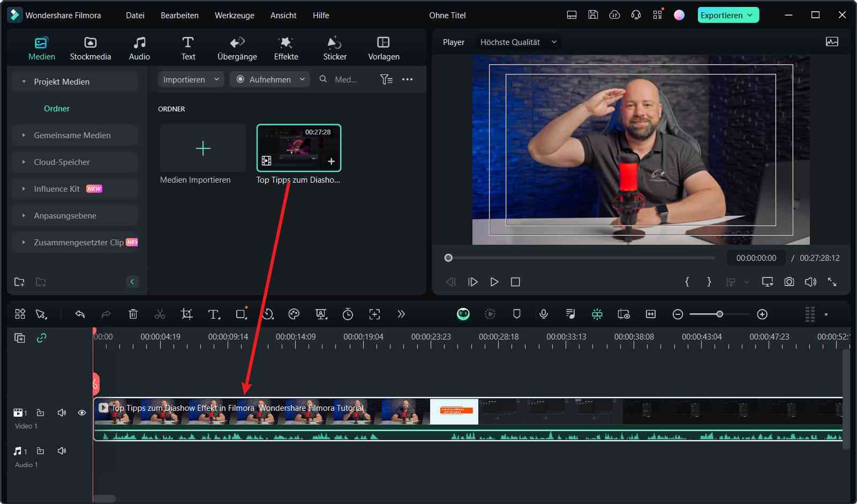857x504 pixels.
Task: Switch to the Audio tab
Action: (x=139, y=48)
